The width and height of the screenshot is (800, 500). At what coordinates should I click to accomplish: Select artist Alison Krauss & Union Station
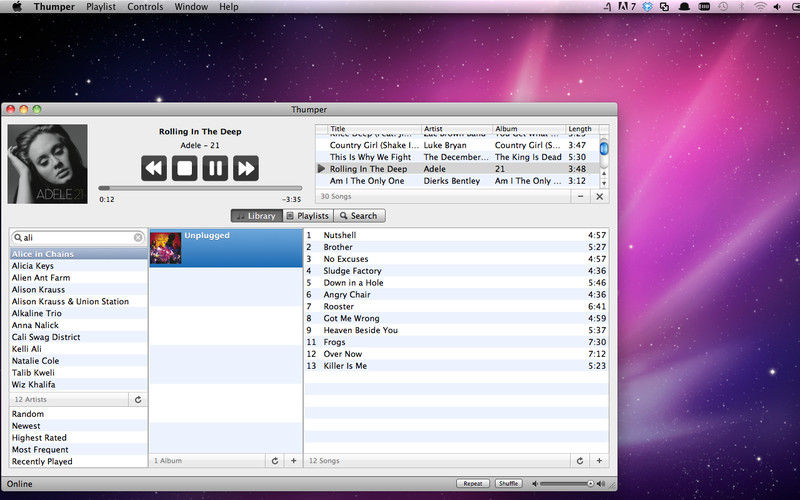[x=79, y=302]
